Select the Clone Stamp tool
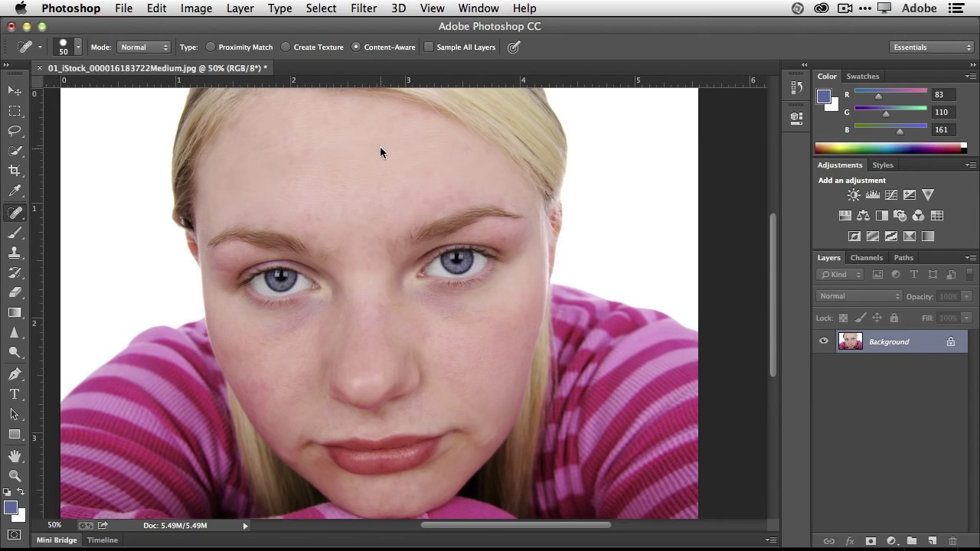980x551 pixels. coord(15,253)
